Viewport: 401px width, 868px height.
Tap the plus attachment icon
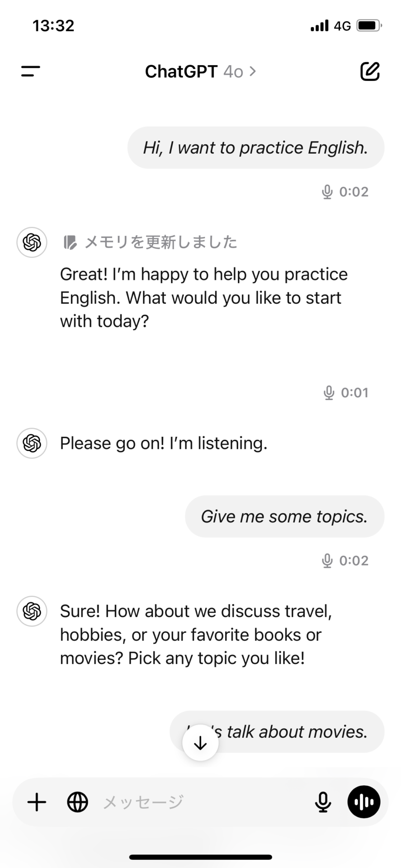coord(37,802)
